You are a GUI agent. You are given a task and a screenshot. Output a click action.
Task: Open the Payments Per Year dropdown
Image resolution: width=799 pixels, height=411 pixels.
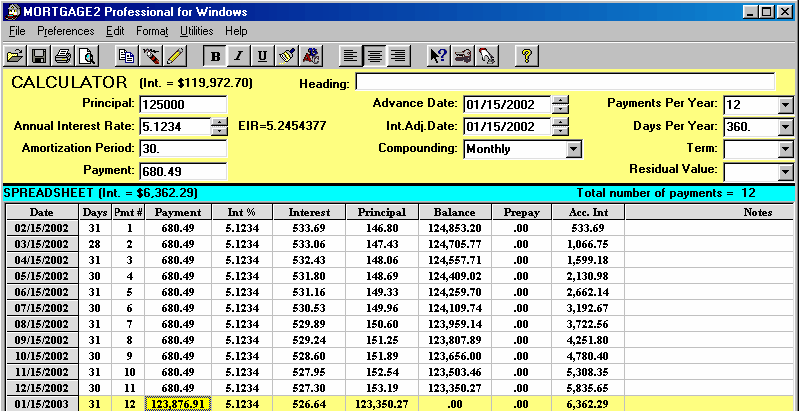tap(784, 105)
